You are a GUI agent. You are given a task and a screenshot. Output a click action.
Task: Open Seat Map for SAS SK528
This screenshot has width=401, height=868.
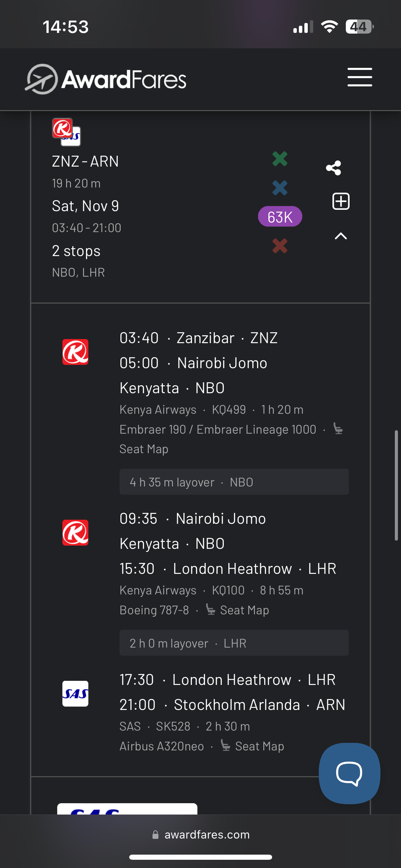pyautogui.click(x=259, y=746)
